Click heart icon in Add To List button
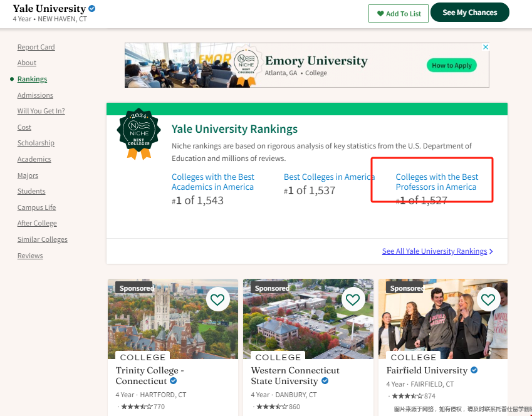This screenshot has width=532, height=416. coord(380,14)
